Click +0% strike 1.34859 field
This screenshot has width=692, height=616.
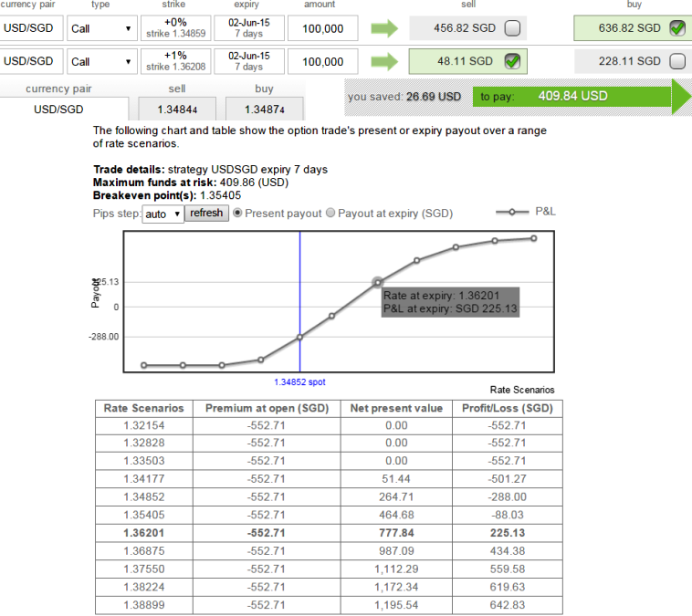tap(175, 28)
